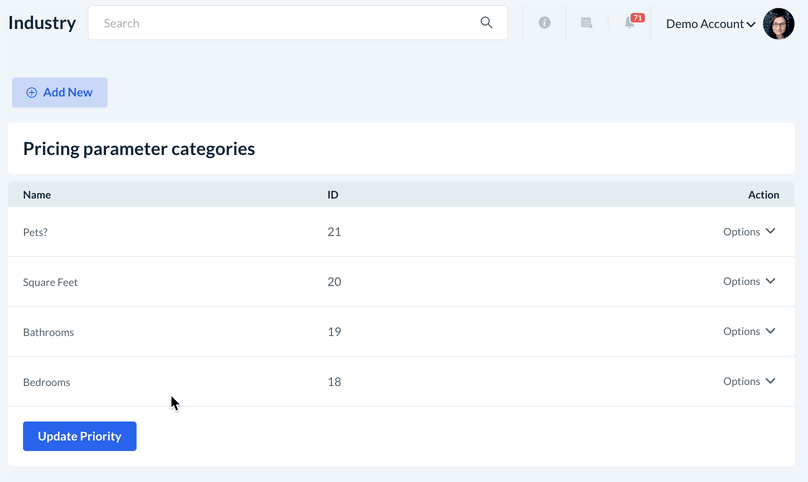
Task: Click the profile avatar picture
Action: coord(778,24)
